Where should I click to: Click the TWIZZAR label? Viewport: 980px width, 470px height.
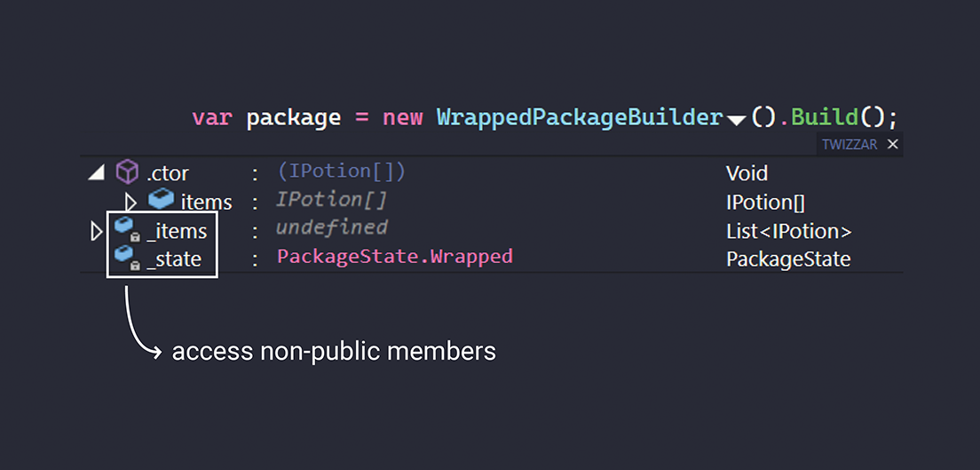tap(850, 144)
